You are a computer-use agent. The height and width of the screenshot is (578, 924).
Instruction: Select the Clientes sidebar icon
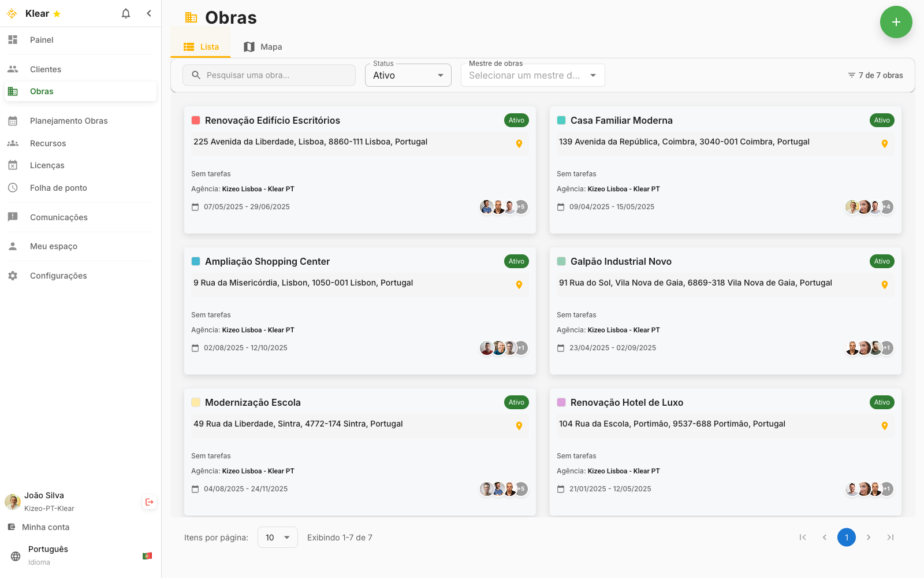coord(12,69)
